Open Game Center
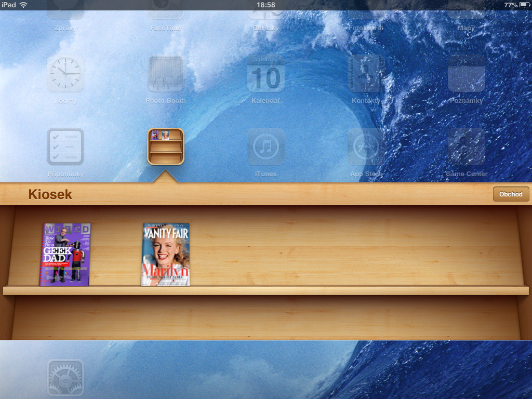 pyautogui.click(x=466, y=147)
